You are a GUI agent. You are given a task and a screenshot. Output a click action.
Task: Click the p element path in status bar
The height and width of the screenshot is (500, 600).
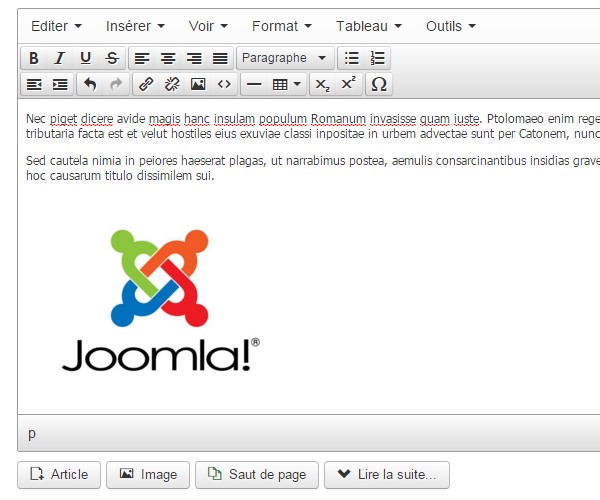pos(32,433)
